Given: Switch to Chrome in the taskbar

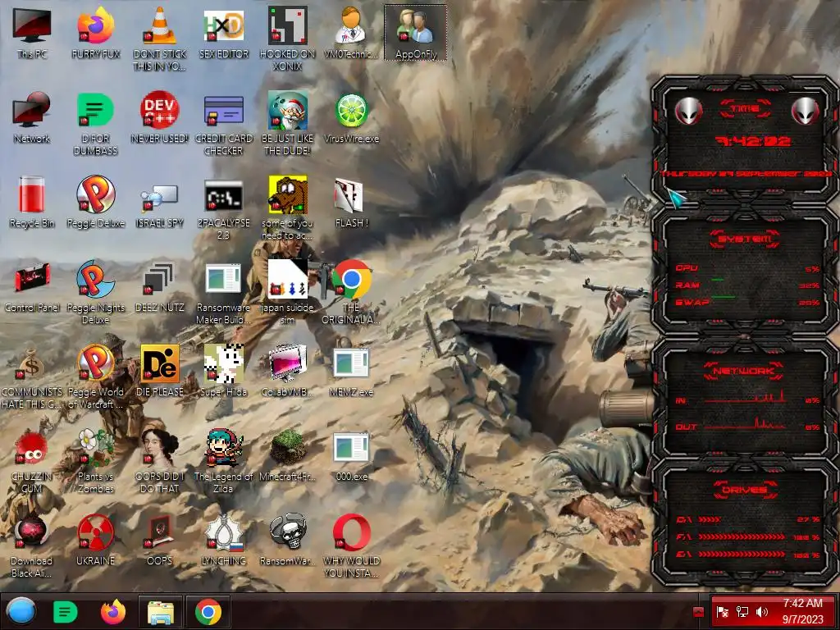Looking at the screenshot, I should [208, 612].
